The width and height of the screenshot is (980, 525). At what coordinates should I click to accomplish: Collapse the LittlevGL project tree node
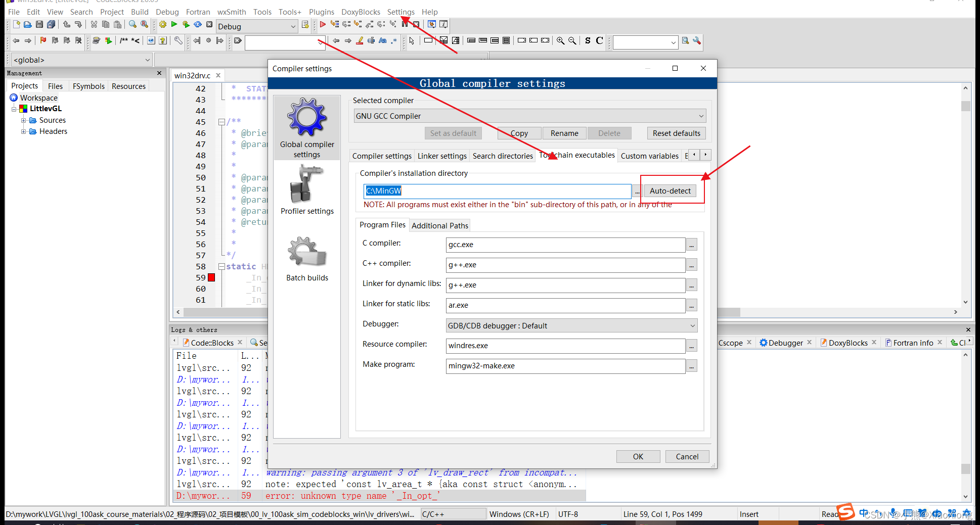click(x=14, y=109)
